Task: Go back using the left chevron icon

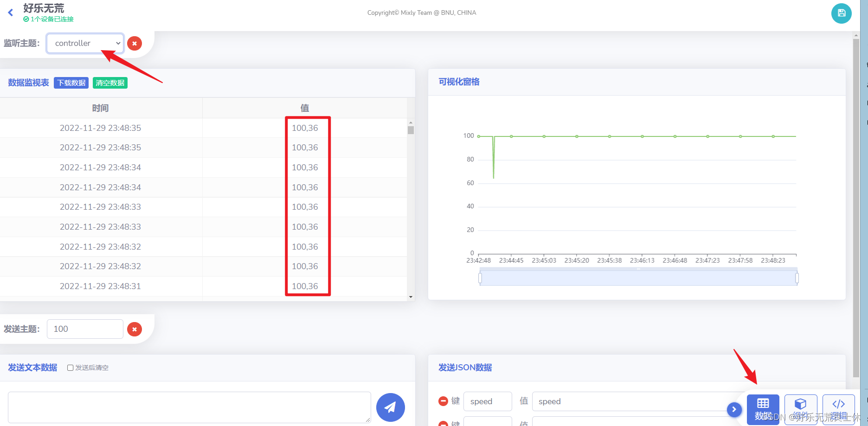Action: [11, 13]
